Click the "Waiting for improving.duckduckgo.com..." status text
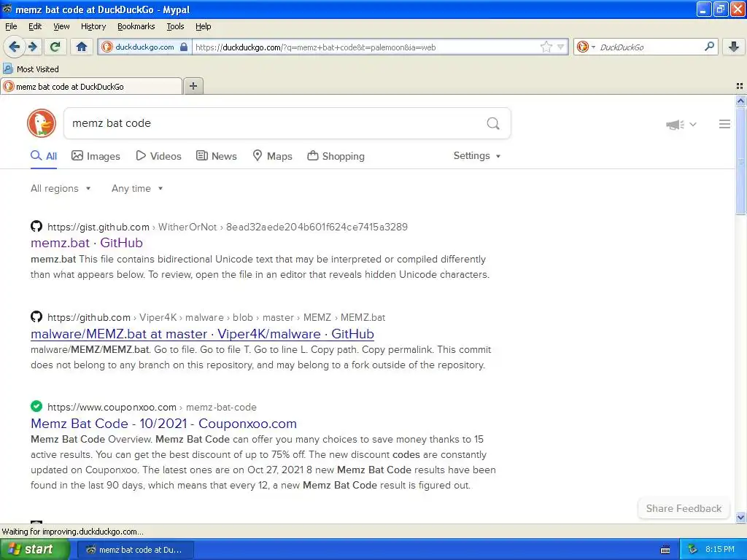Viewport: 747px width, 560px height. pyautogui.click(x=73, y=532)
